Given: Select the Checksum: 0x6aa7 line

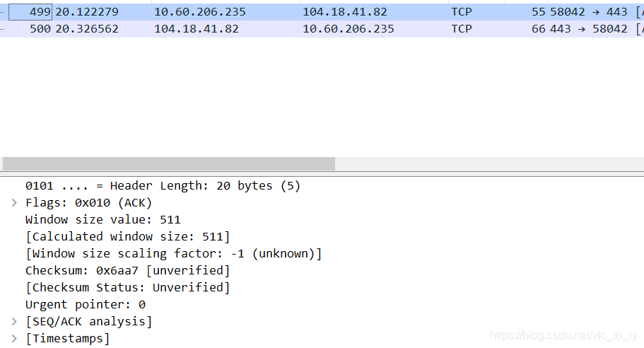Looking at the screenshot, I should coord(128,270).
